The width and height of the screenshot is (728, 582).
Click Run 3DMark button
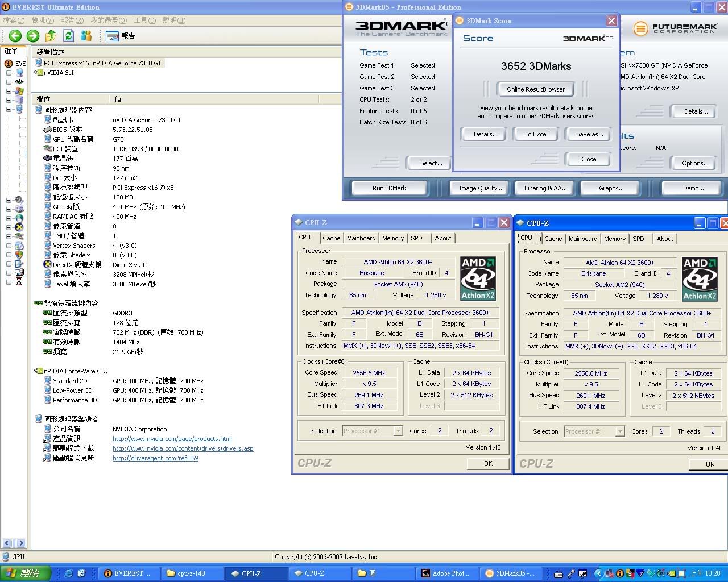coord(389,188)
